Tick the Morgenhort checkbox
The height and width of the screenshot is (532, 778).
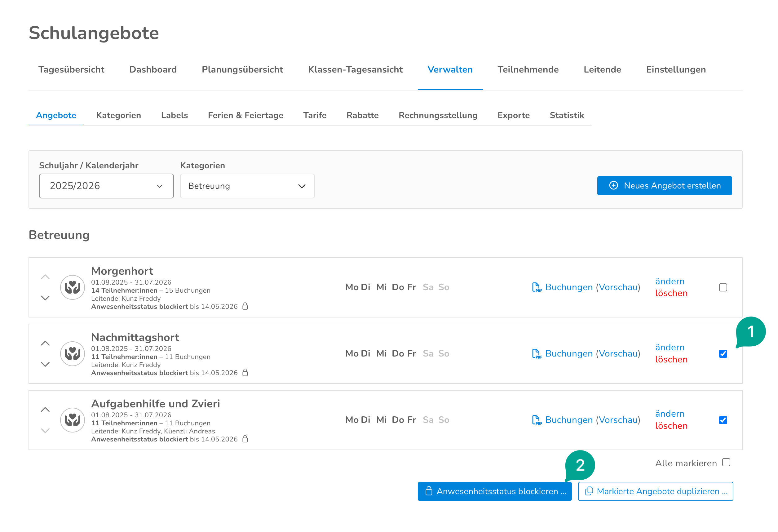click(723, 287)
